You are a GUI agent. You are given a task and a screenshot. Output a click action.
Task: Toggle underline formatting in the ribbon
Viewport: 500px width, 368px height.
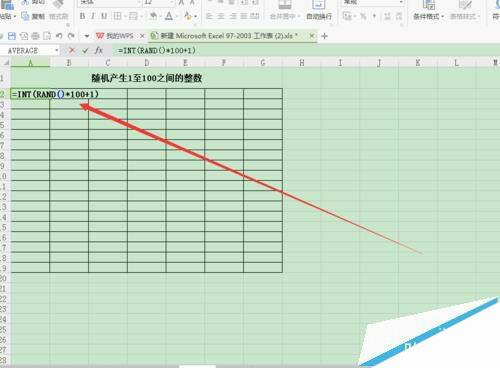point(104,16)
